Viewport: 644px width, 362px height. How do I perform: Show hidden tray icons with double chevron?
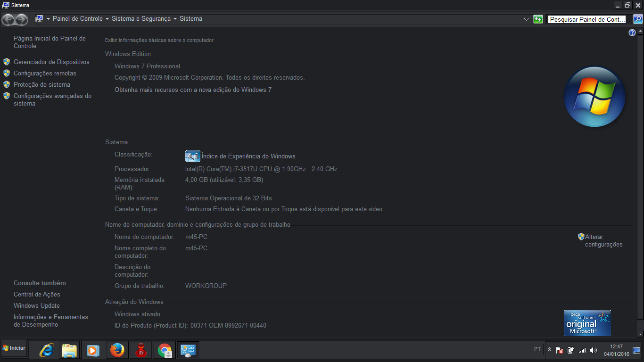pyautogui.click(x=549, y=350)
